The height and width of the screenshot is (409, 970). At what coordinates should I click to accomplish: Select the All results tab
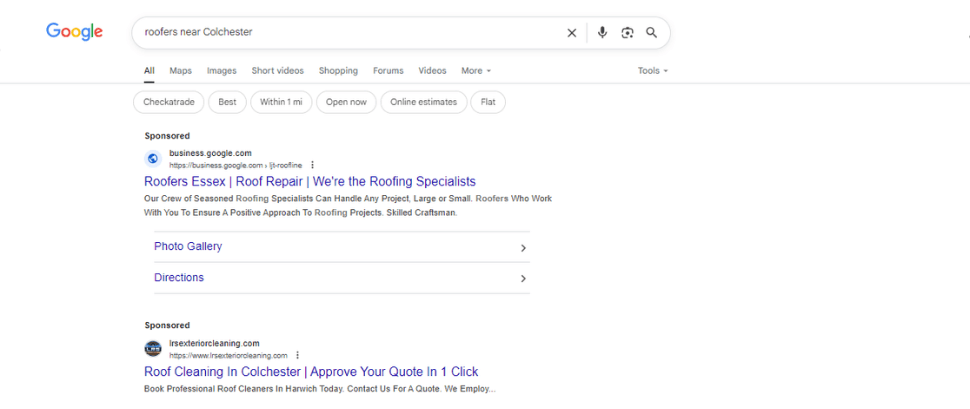pos(149,71)
